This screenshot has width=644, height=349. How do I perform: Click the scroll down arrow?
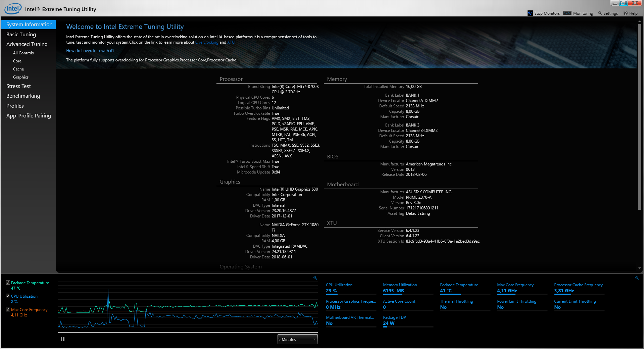[639, 268]
